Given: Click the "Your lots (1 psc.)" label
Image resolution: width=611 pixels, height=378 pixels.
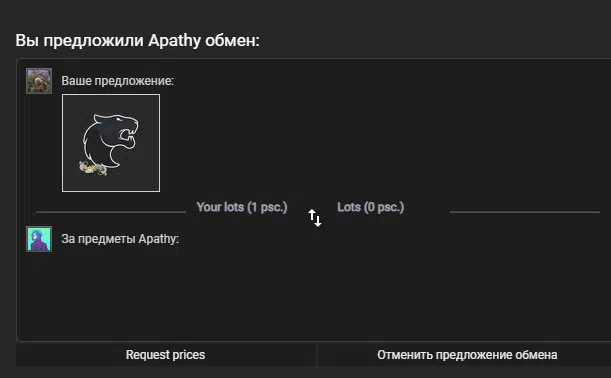Looking at the screenshot, I should (x=242, y=207).
